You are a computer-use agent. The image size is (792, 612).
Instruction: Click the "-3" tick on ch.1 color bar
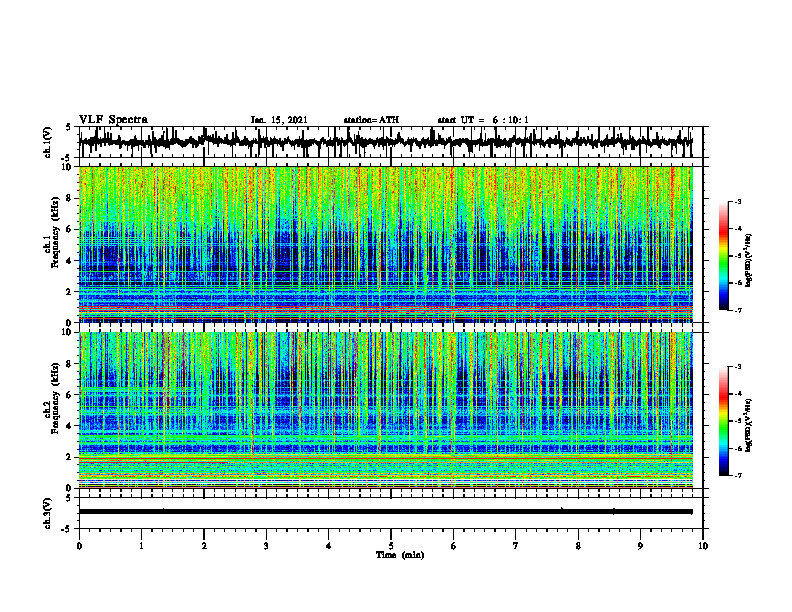pos(737,201)
